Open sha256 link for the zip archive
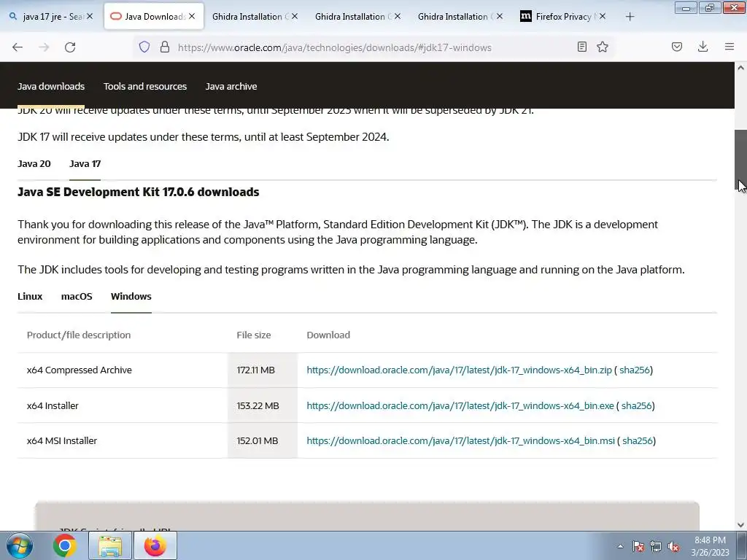Viewport: 747px width, 560px height. 635,370
